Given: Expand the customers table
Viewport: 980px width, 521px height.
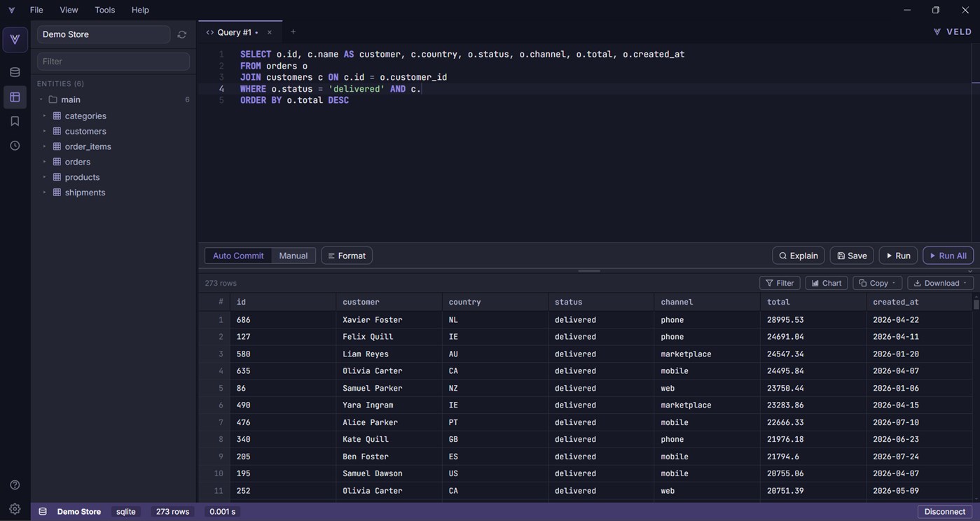Looking at the screenshot, I should pyautogui.click(x=44, y=131).
